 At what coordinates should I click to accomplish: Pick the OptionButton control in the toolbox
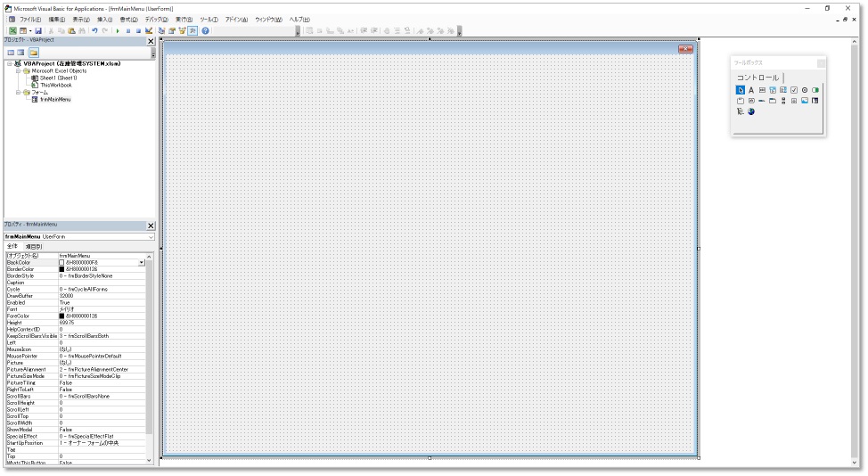pos(805,90)
